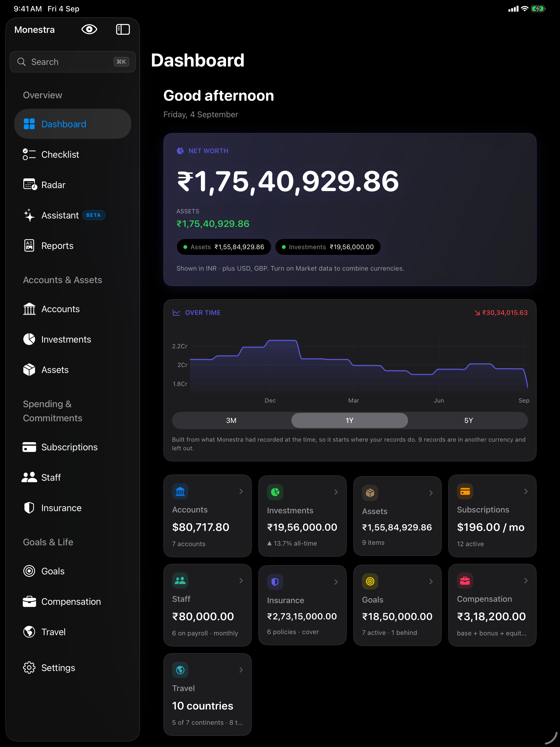Click the Staff people icon in sidebar
The height and width of the screenshot is (747, 560).
[29, 477]
